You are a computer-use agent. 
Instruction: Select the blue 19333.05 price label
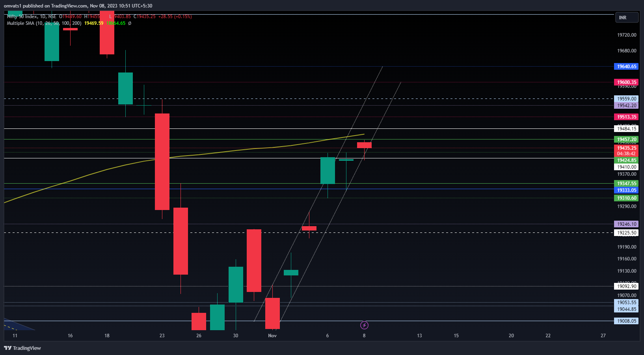626,190
